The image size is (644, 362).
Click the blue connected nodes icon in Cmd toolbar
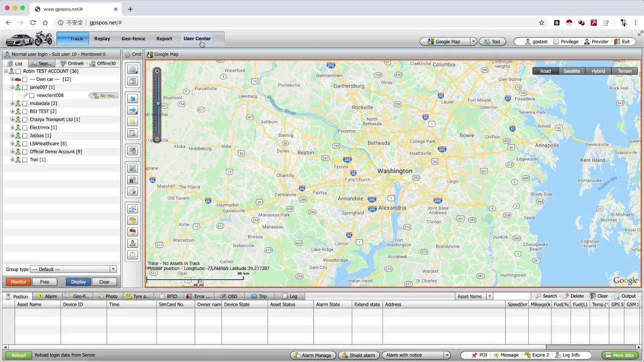pos(133,209)
